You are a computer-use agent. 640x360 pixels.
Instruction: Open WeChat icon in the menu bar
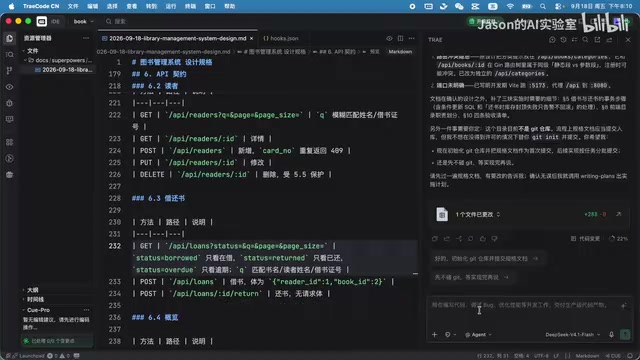point(459,6)
